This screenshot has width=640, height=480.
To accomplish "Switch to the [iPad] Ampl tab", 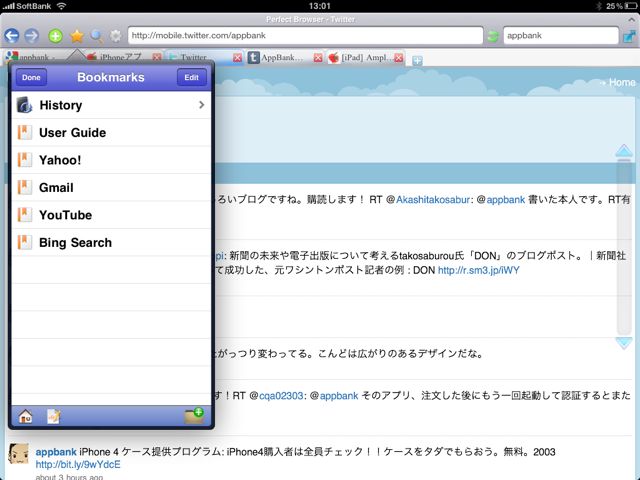I will pyautogui.click(x=360, y=58).
